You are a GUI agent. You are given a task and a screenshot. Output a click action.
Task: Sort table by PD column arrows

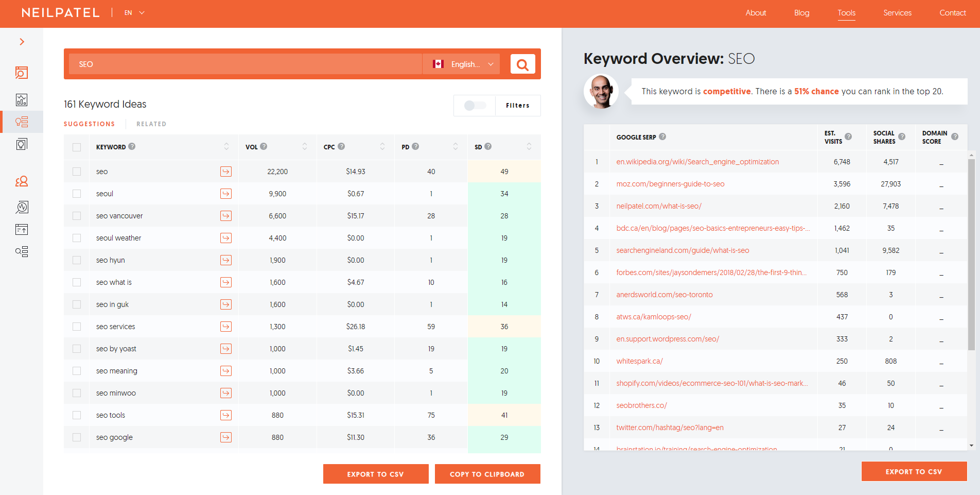[x=456, y=147]
